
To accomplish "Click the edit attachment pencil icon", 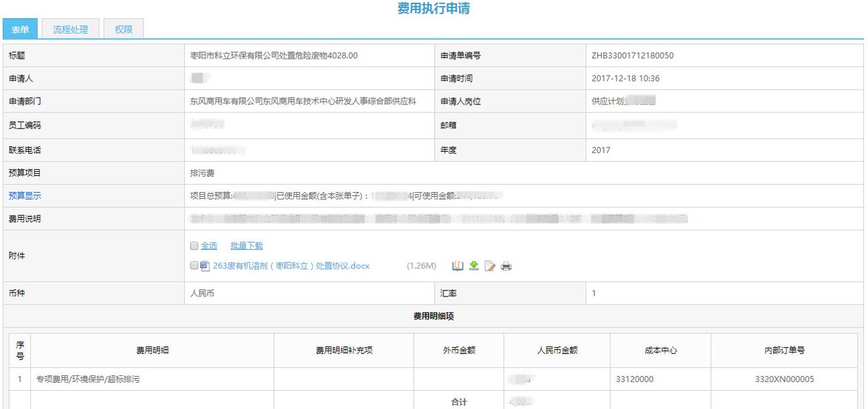I will (x=490, y=266).
